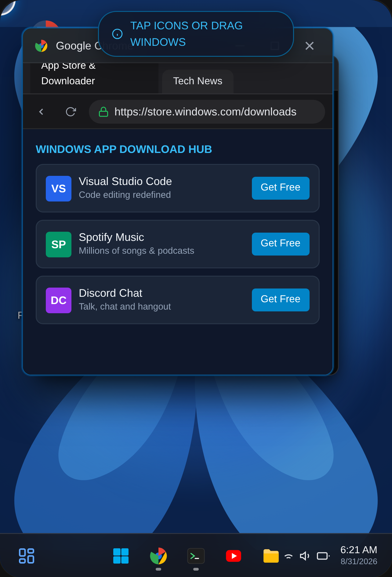Click the store.windows.com address bar
The image size is (392, 577).
207,112
